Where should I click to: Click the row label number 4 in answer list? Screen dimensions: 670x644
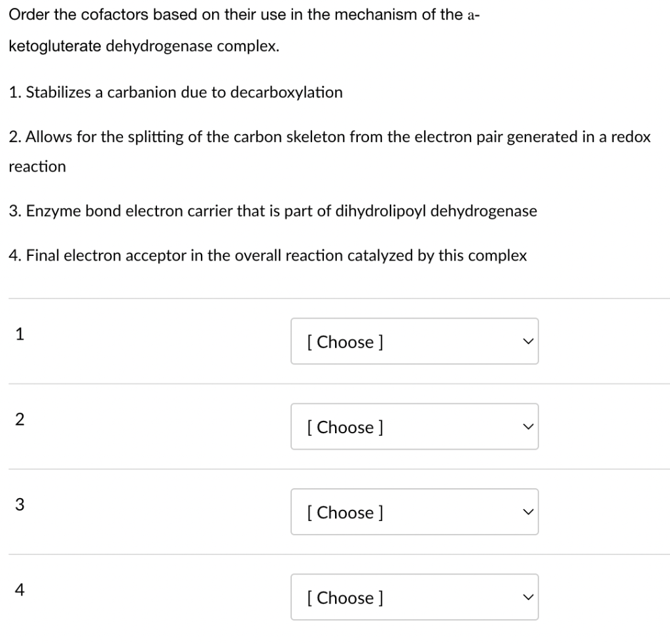point(20,590)
